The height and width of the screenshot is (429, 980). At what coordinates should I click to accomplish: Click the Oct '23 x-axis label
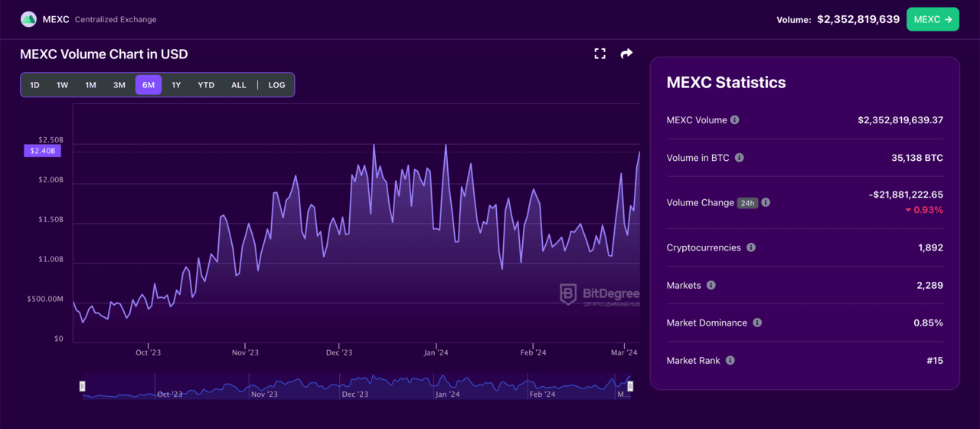(148, 352)
